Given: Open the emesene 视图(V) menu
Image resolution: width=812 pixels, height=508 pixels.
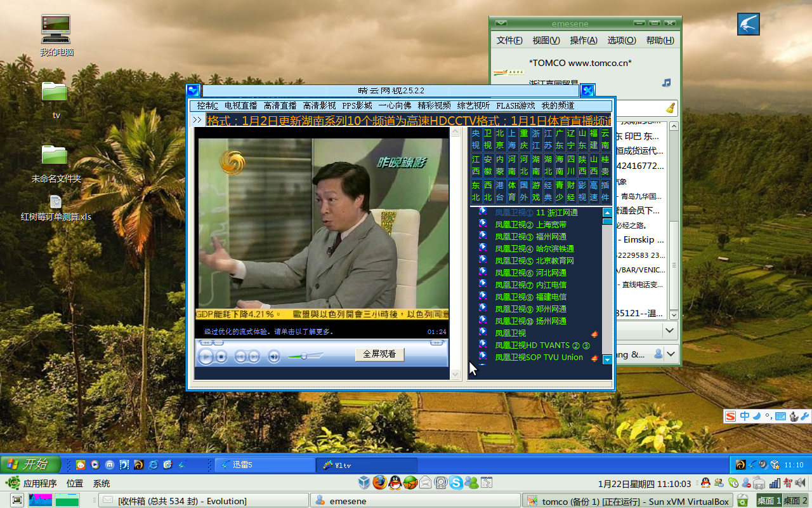Looking at the screenshot, I should 546,40.
